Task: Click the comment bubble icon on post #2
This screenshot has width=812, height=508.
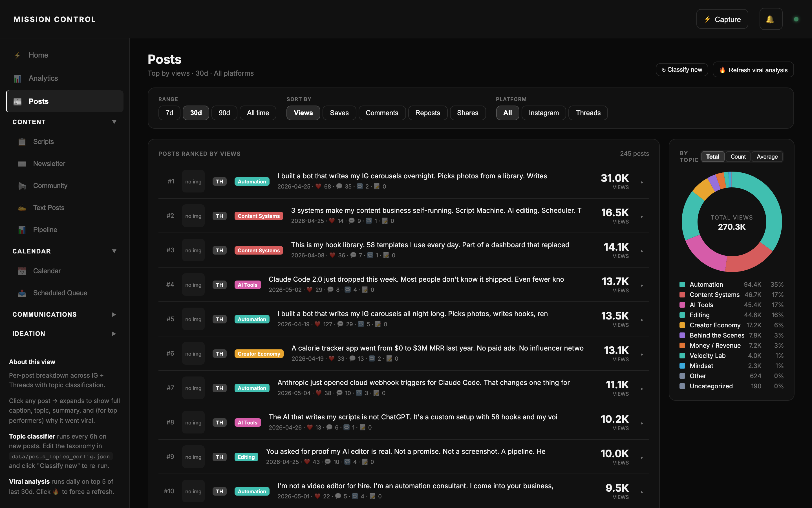Action: point(352,221)
